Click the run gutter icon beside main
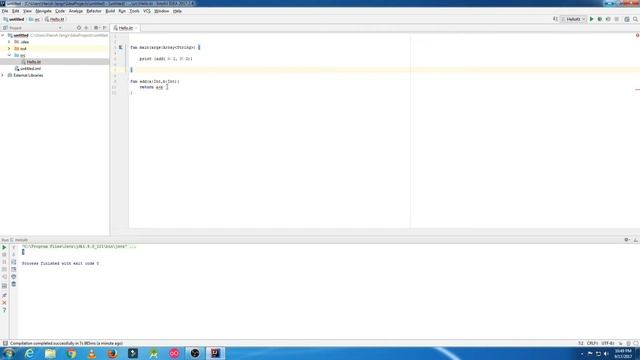The image size is (640, 360). tap(121, 47)
